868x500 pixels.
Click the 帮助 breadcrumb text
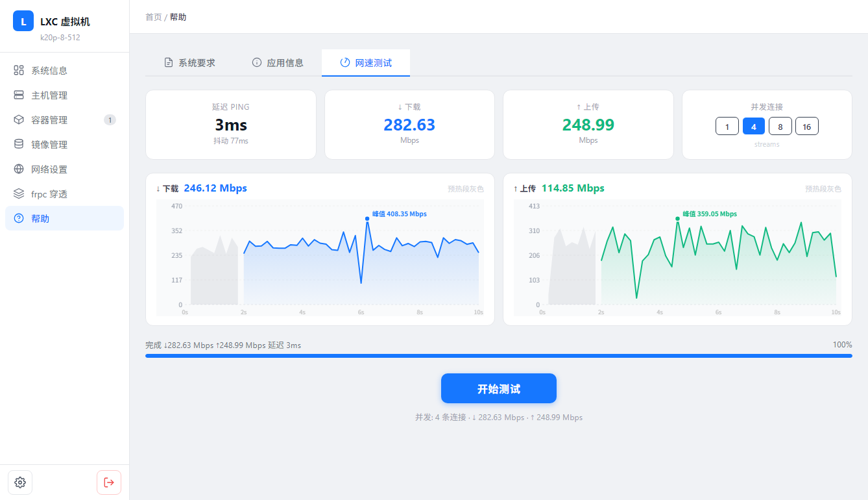[178, 17]
